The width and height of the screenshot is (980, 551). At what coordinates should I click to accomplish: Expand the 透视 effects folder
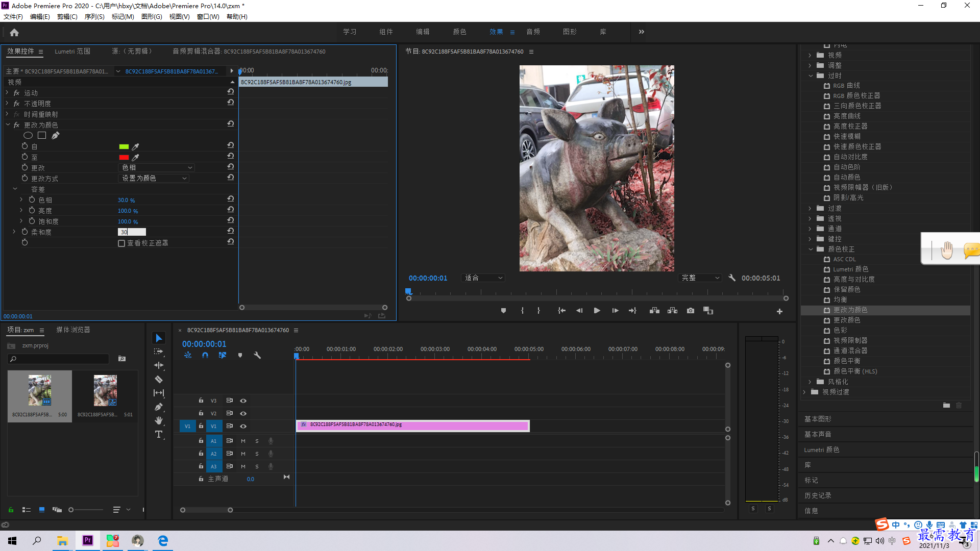(810, 218)
